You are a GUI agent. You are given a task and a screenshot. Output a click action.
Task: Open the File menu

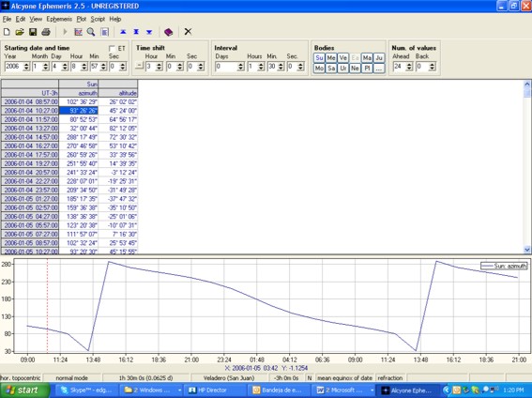pyautogui.click(x=7, y=19)
